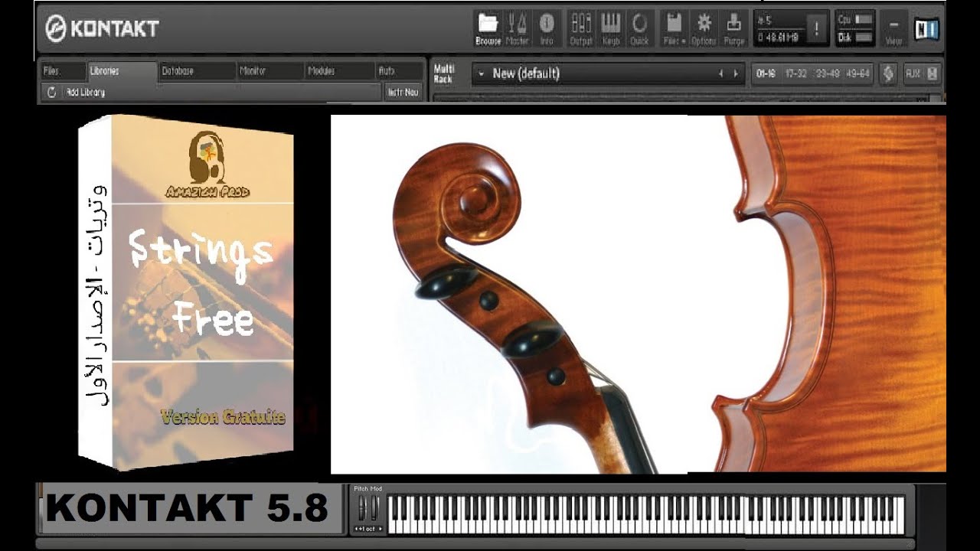This screenshot has width=980, height=551.
Task: Toggle the KSP multi script editor icon
Action: point(888,73)
